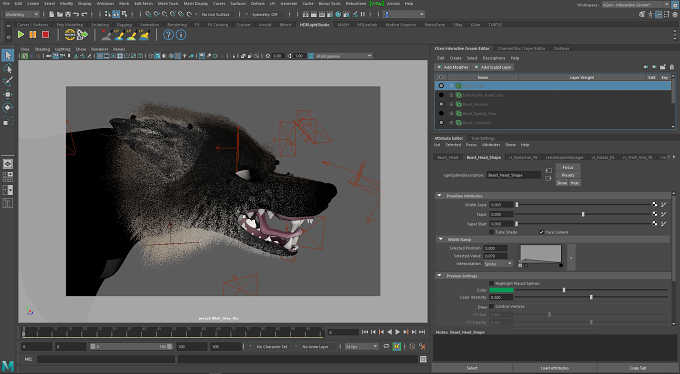Switch to the Outliner tab
Image resolution: width=680 pixels, height=374 pixels.
click(x=561, y=49)
